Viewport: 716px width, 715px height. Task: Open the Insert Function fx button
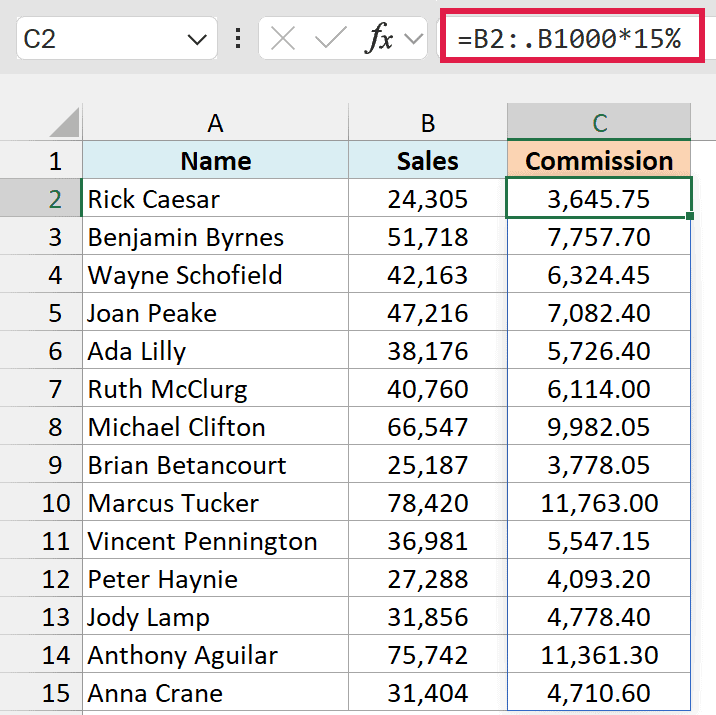[379, 38]
